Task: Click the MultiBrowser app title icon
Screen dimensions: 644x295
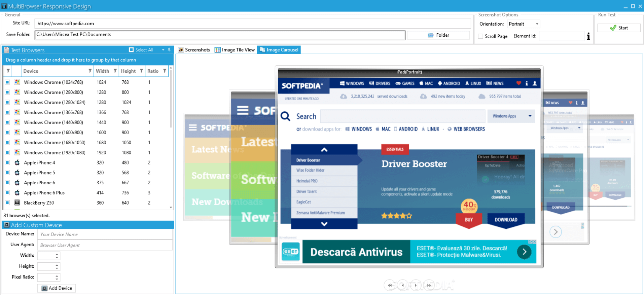Action: 4,6
